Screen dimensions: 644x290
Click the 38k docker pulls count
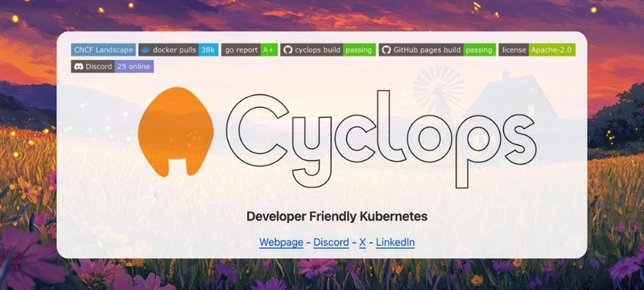tap(208, 50)
